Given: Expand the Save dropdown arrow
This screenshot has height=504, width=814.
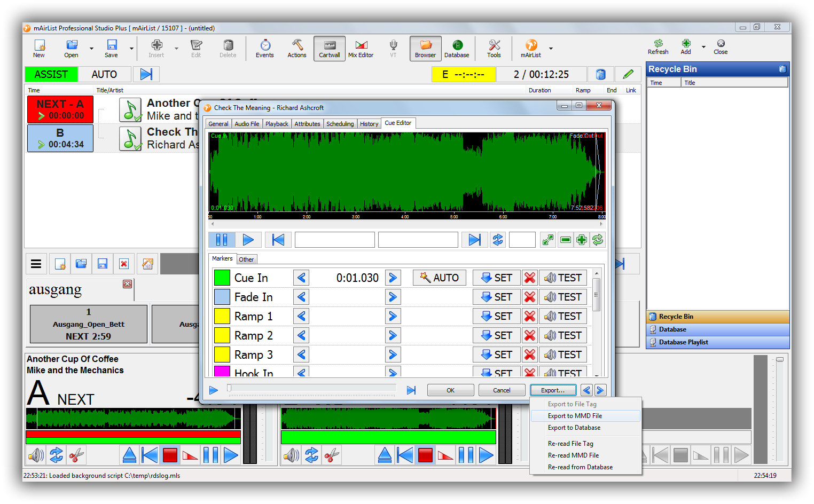Looking at the screenshot, I should pyautogui.click(x=131, y=49).
